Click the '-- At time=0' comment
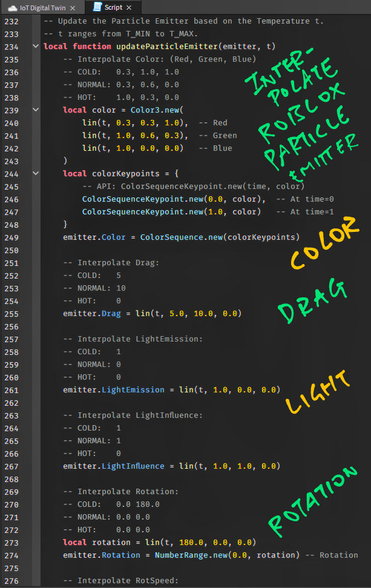 coord(305,199)
